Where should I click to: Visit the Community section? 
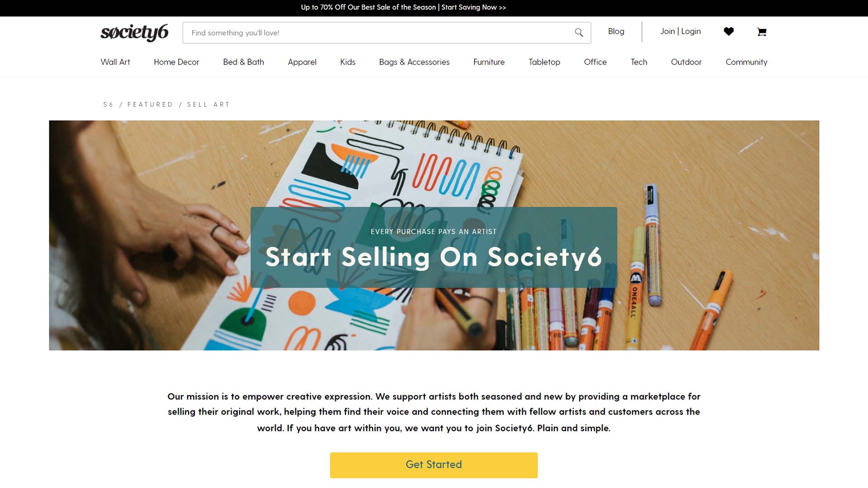point(746,62)
